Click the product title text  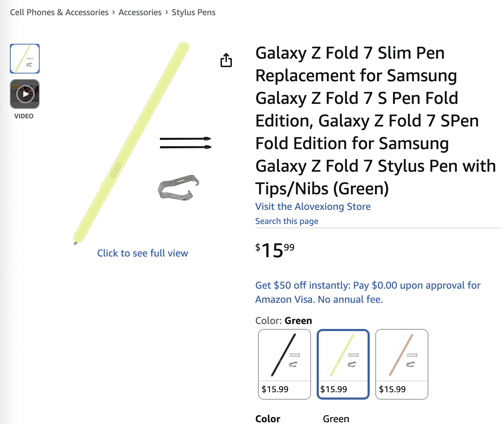point(375,120)
